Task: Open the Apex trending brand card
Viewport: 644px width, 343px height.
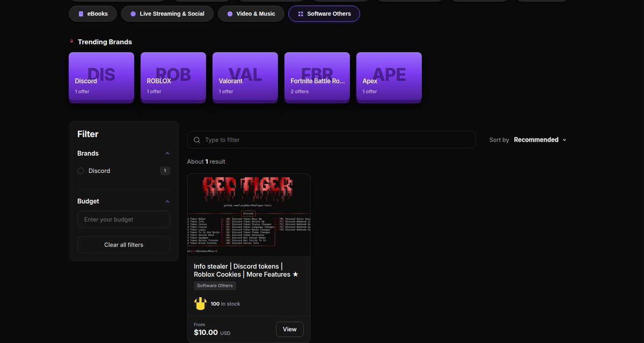Action: pos(389,77)
